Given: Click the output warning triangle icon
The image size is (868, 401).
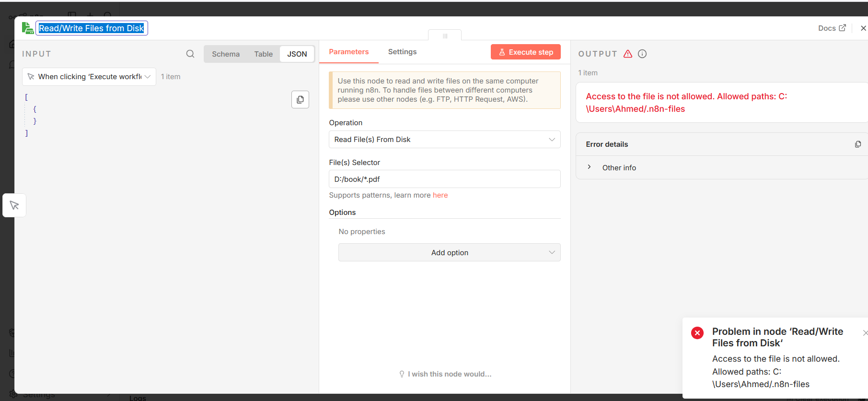Looking at the screenshot, I should click(628, 54).
